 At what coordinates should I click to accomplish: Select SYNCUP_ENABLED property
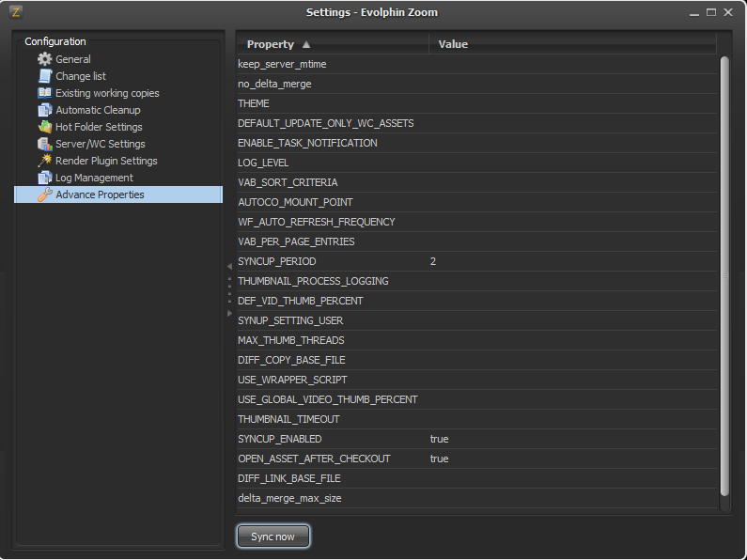coord(476,439)
